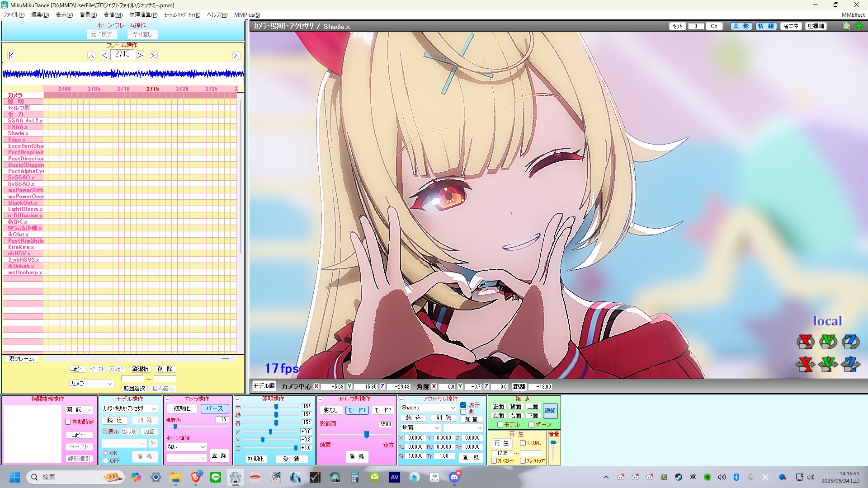
Task: Click モード1 self-shadow mode button
Action: point(357,410)
